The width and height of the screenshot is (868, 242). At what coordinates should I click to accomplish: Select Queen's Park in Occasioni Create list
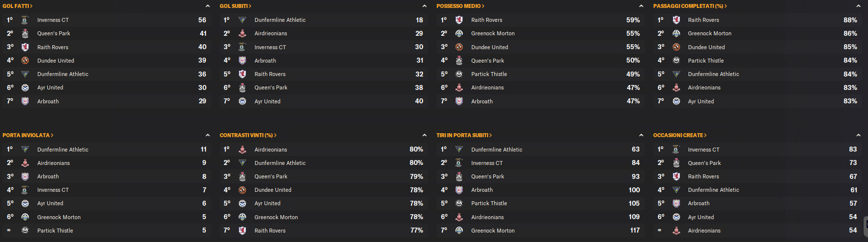pyautogui.click(x=704, y=163)
